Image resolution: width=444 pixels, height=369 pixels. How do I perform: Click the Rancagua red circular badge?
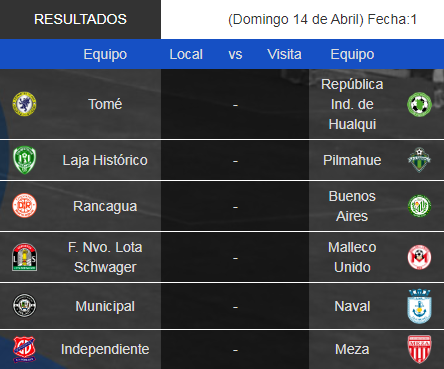coord(24,206)
